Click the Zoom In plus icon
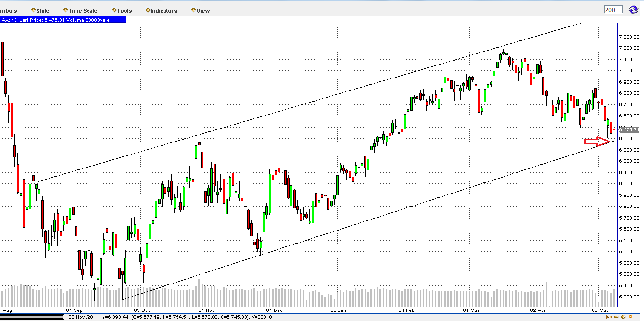Screen dimensions: 644x323 pyautogui.click(x=623, y=317)
